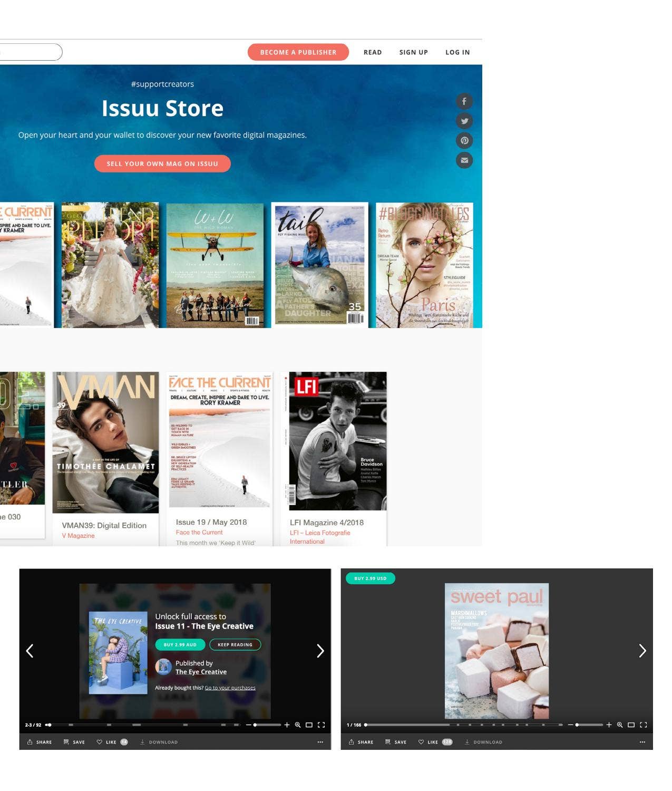Screen dimensions: 672x791
Task: Share the page via the Facebook icon
Action: [x=464, y=101]
